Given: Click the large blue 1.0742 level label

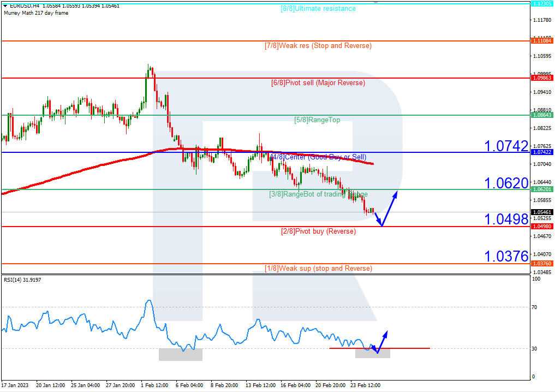Looking at the screenshot, I should click(506, 146).
